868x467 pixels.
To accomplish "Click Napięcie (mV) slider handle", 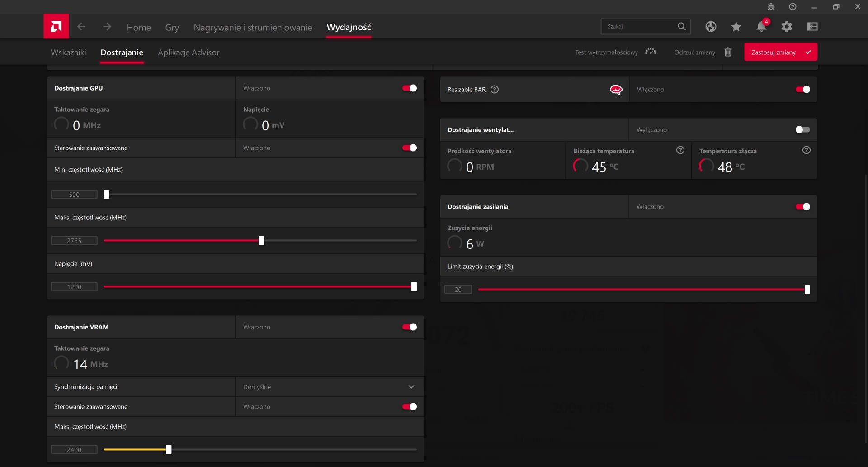I will coord(414,287).
